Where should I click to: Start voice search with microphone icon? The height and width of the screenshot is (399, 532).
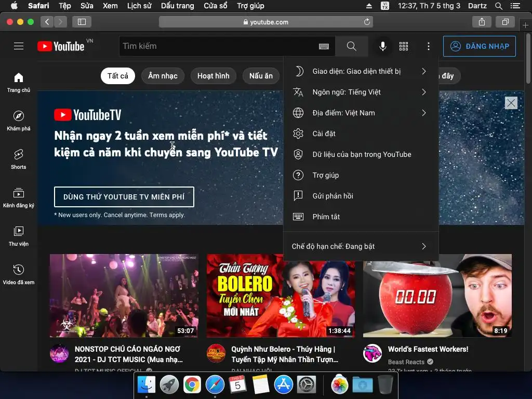(x=383, y=46)
